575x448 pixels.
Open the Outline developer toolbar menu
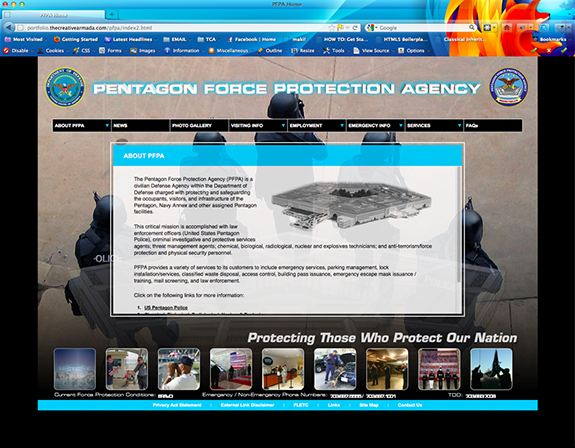(x=271, y=51)
